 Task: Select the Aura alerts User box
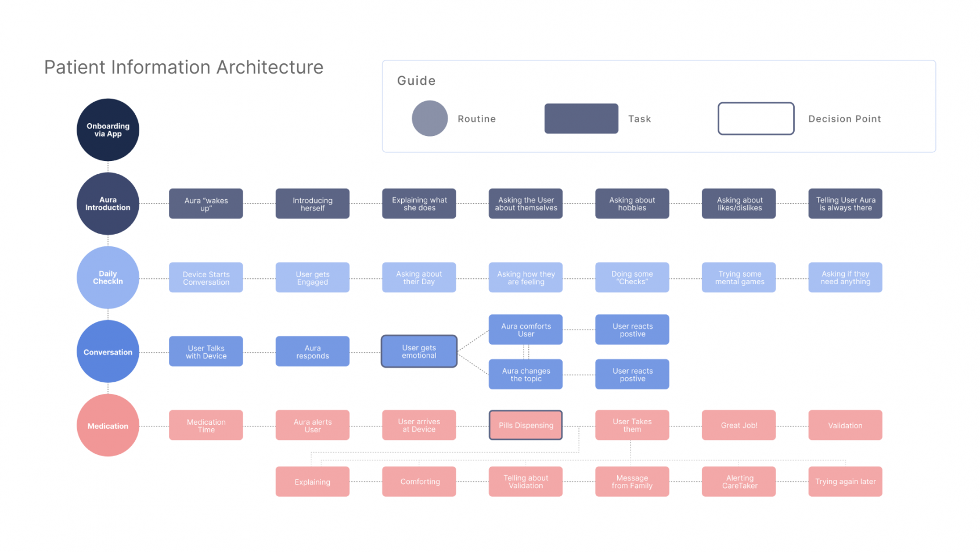click(x=312, y=425)
